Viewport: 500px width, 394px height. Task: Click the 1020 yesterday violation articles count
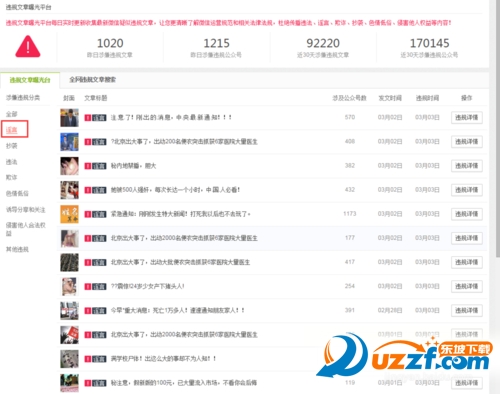(110, 43)
